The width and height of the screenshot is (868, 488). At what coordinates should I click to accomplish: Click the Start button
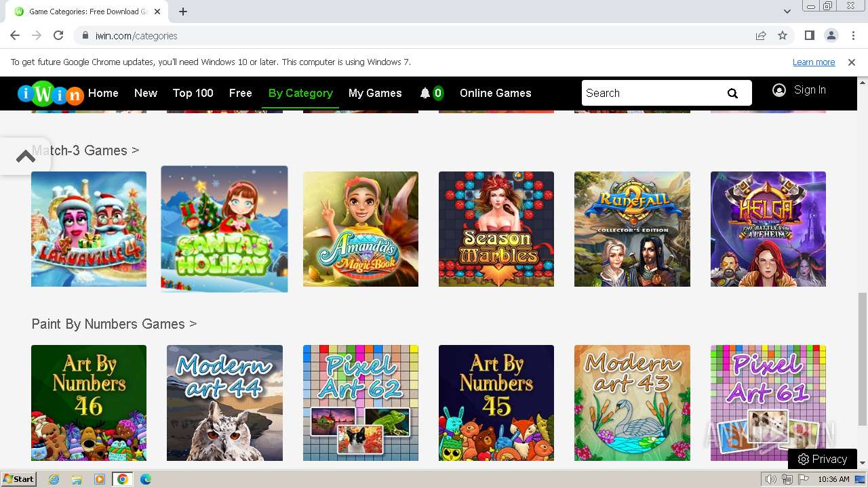click(x=19, y=479)
